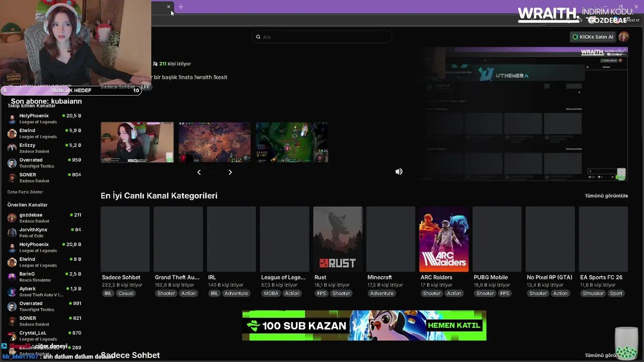
Task: Open League of Legends category title
Action: (x=283, y=277)
